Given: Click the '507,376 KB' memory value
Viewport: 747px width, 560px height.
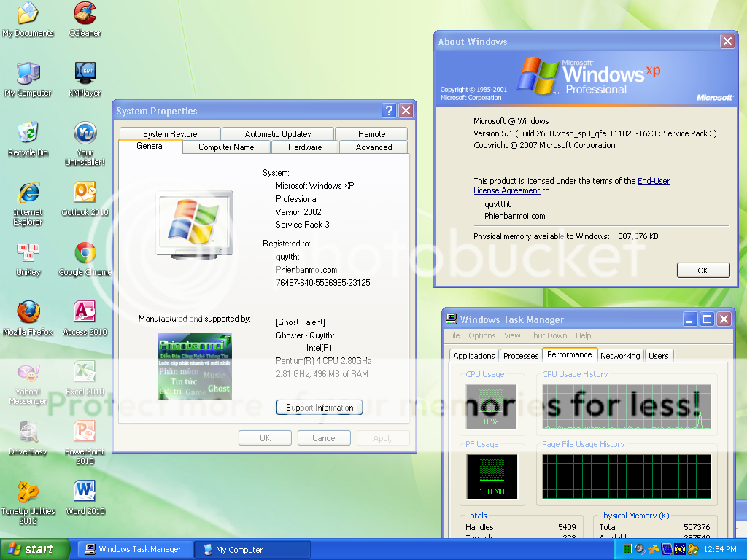Looking at the screenshot, I should [638, 236].
